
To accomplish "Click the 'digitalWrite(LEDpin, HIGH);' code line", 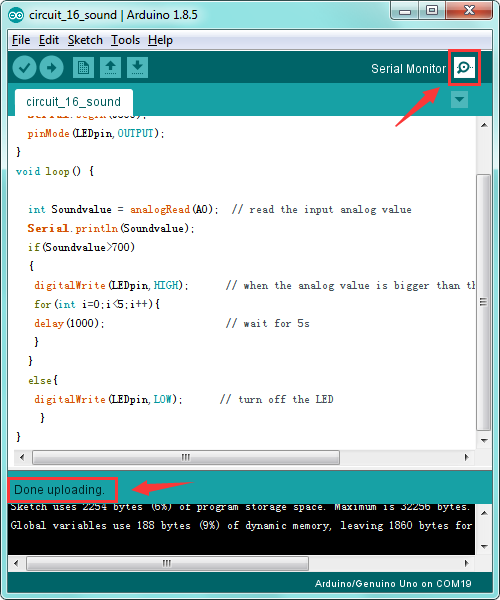I will click(x=111, y=285).
